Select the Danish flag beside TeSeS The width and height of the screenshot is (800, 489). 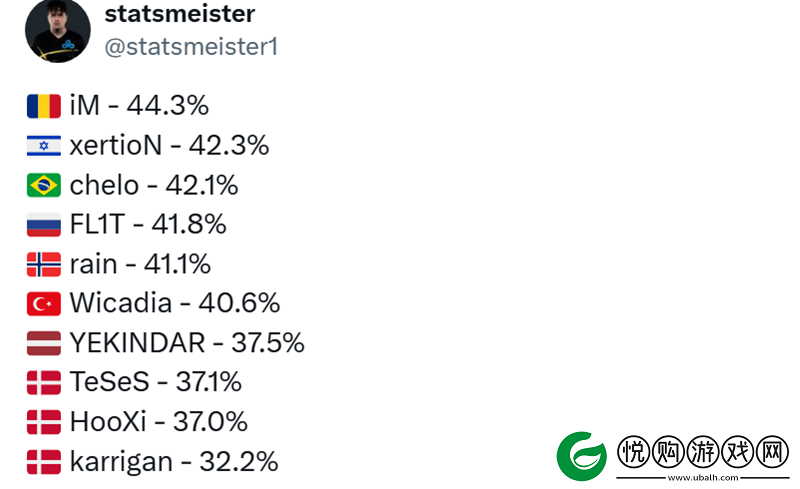pyautogui.click(x=44, y=382)
